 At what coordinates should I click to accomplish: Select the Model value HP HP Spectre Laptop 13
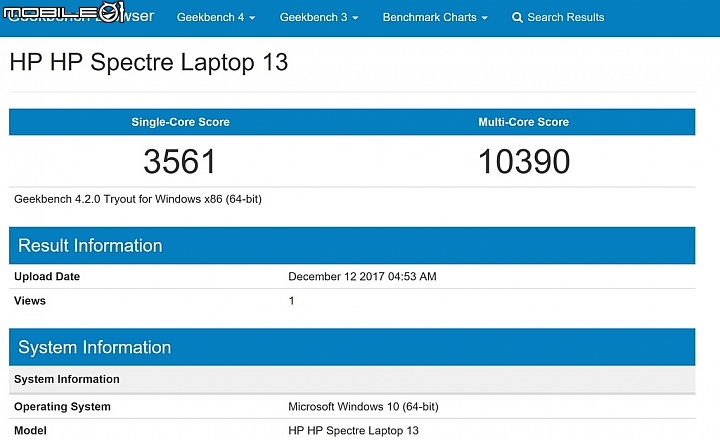pos(354,430)
